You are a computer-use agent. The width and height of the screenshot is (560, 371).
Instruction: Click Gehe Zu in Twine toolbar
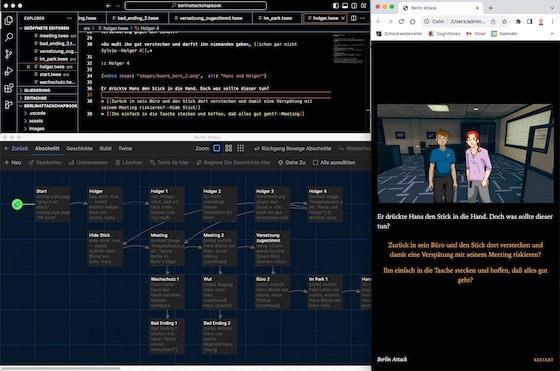292,162
